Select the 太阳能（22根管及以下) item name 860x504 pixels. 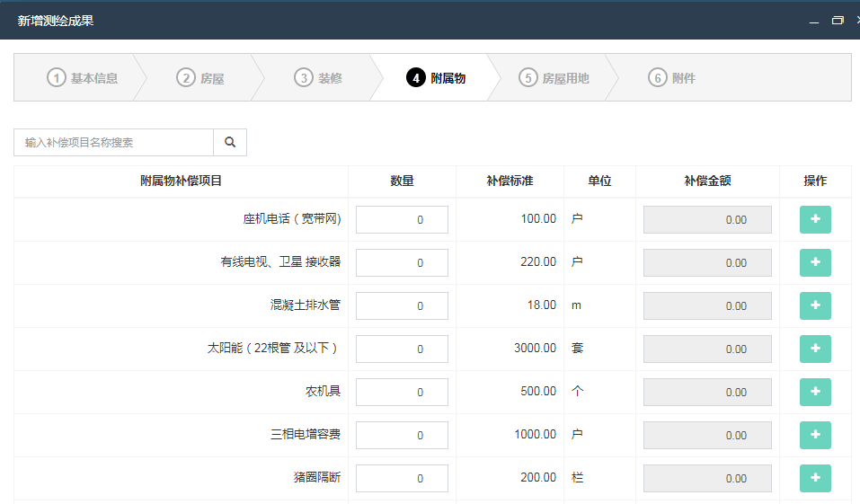[x=272, y=349]
